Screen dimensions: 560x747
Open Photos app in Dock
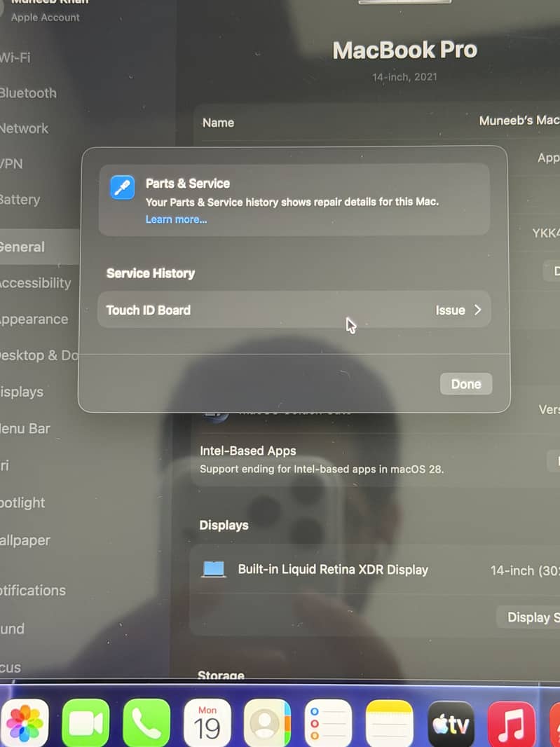point(25,724)
